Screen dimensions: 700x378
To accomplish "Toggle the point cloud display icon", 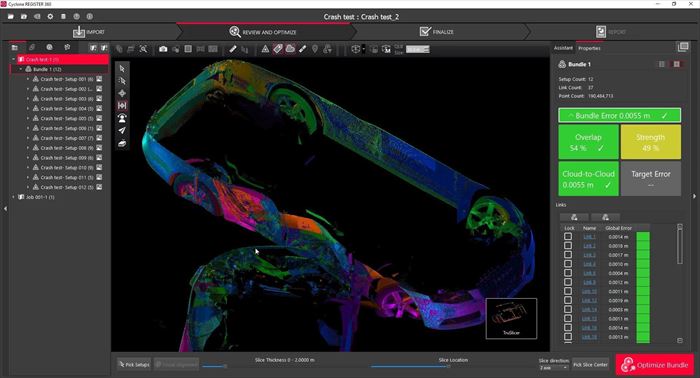I will [x=290, y=49].
